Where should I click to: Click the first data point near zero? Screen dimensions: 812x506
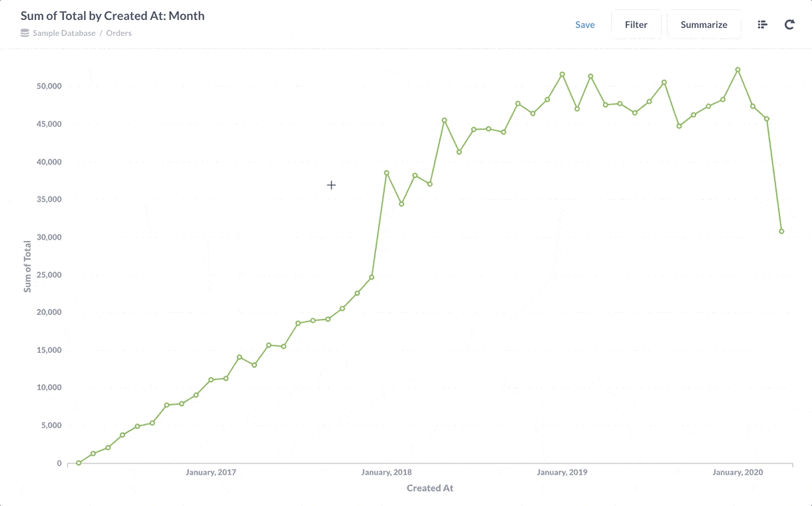[x=77, y=462]
